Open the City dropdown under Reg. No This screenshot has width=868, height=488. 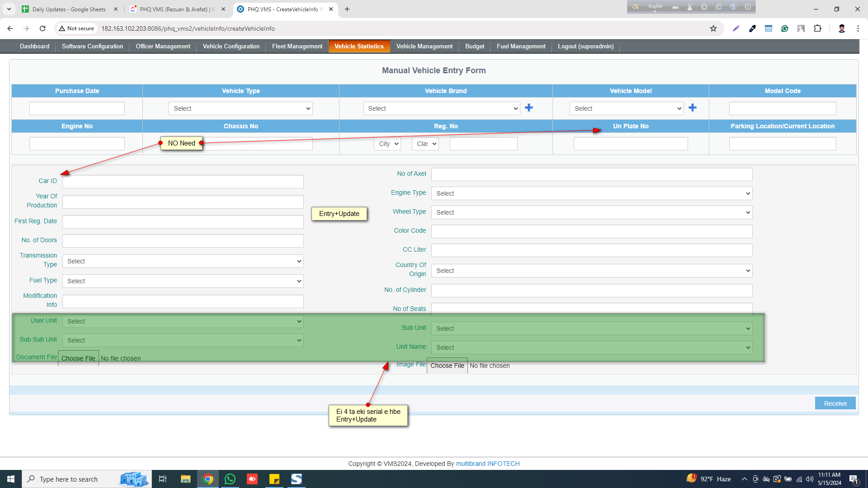387,144
